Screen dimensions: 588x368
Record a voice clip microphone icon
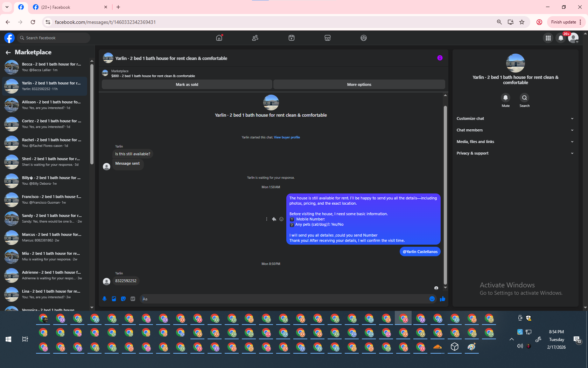[104, 299]
